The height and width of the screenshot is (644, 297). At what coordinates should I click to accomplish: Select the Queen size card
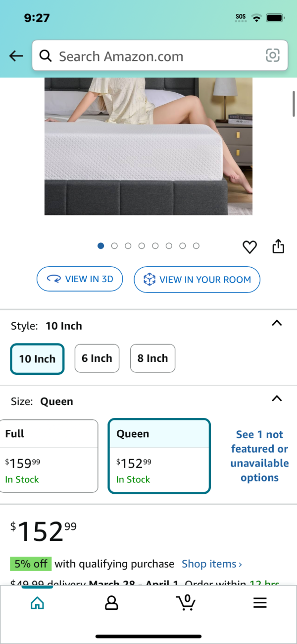point(159,456)
